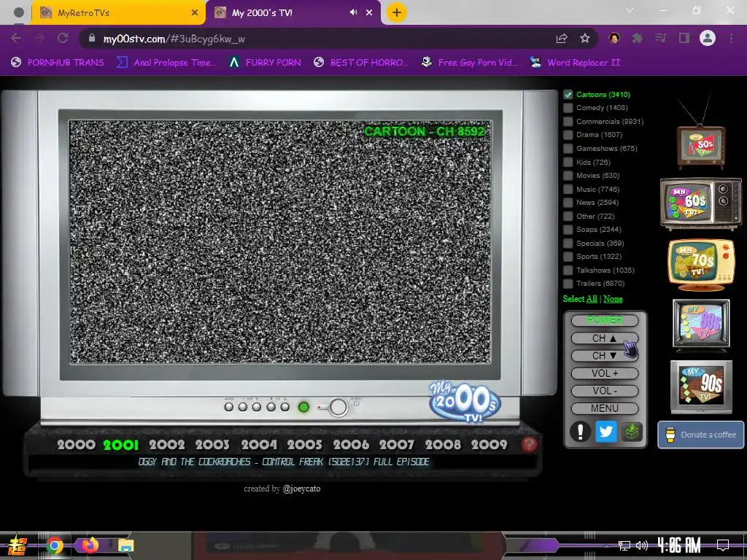Image resolution: width=747 pixels, height=560 pixels.
Task: Select year 2005
Action: coord(304,445)
